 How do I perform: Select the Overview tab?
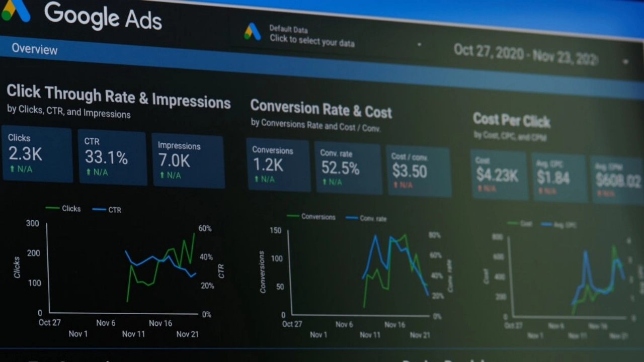[34, 49]
